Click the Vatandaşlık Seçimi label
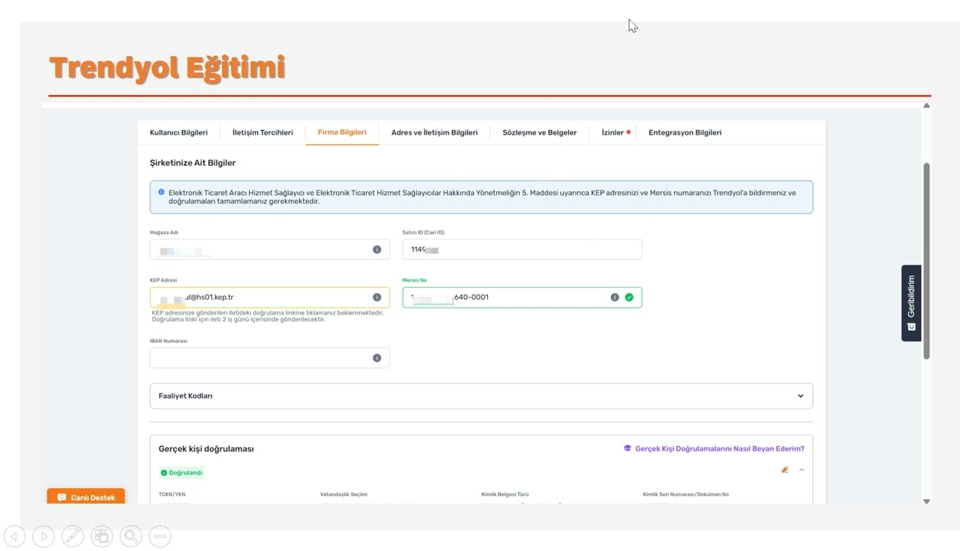Viewport: 980px width, 551px height. tap(344, 494)
